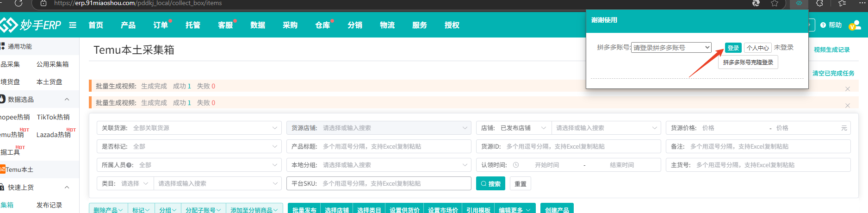
Task: Expand the 分配子账号 dropdown button
Action: 204,210
